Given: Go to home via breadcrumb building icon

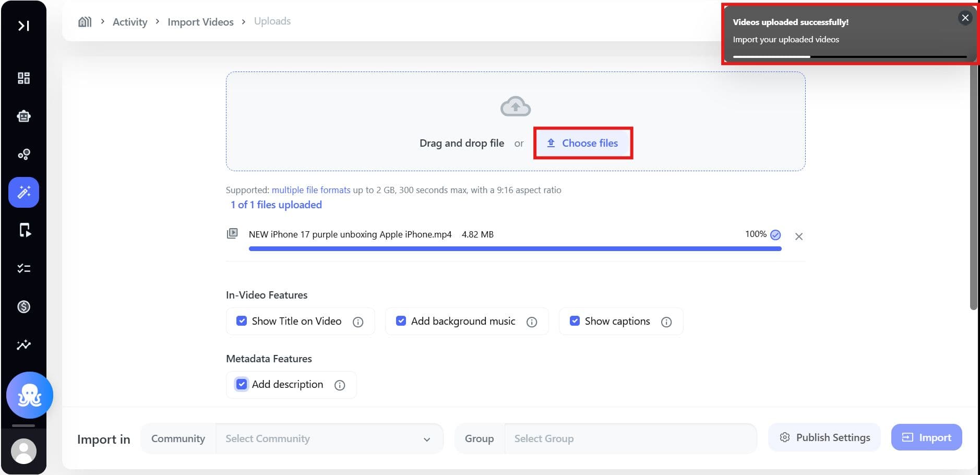Looking at the screenshot, I should pos(85,21).
